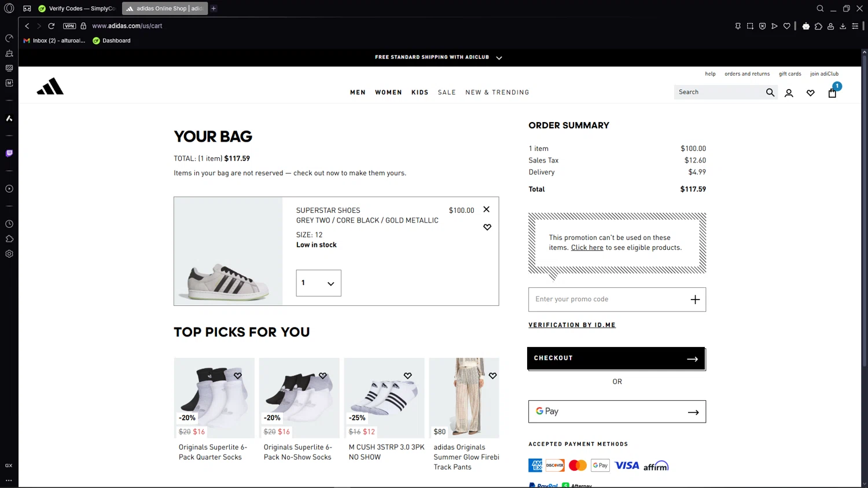Viewport: 868px width, 488px height.
Task: Reload the page with the refresh icon
Action: coord(52,26)
